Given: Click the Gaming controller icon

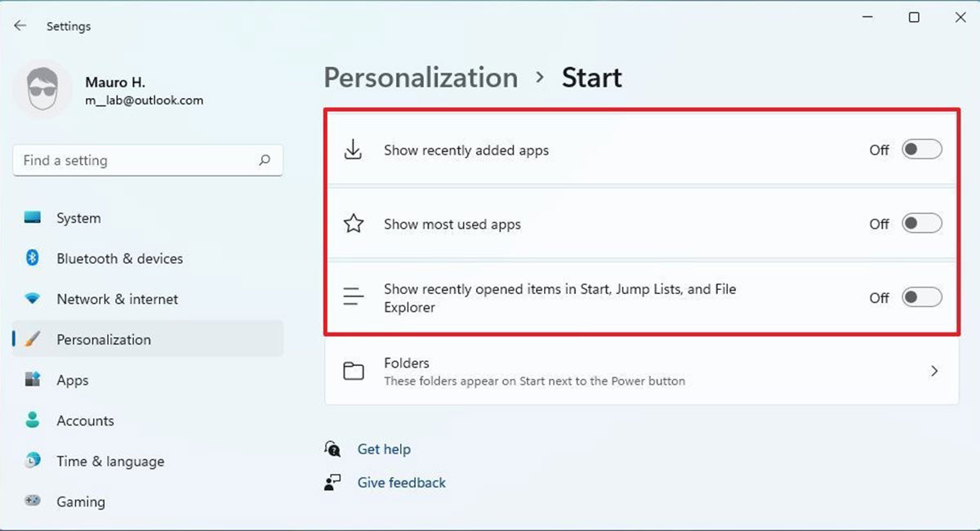Looking at the screenshot, I should 33,501.
